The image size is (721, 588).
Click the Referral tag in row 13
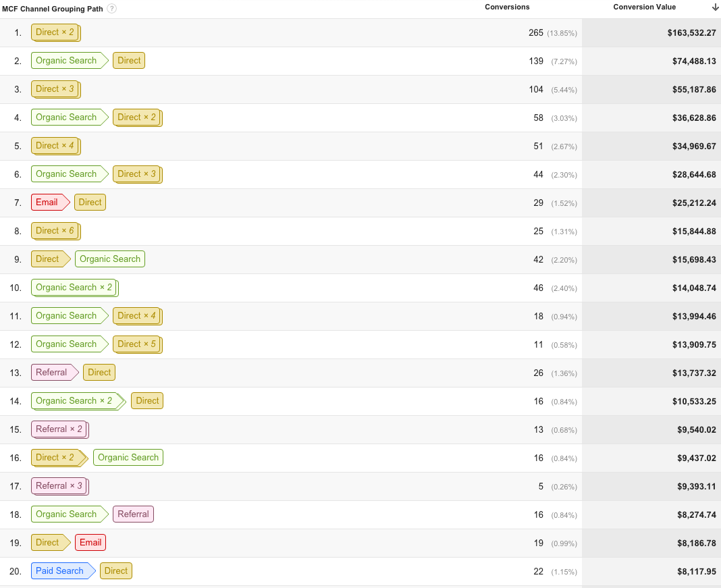(55, 373)
